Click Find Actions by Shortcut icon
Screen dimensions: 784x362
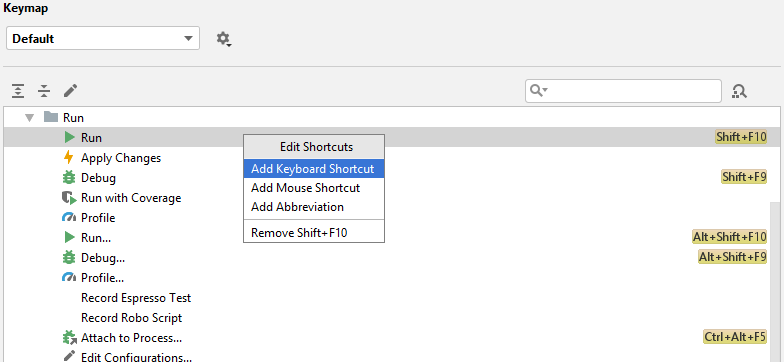pos(739,91)
